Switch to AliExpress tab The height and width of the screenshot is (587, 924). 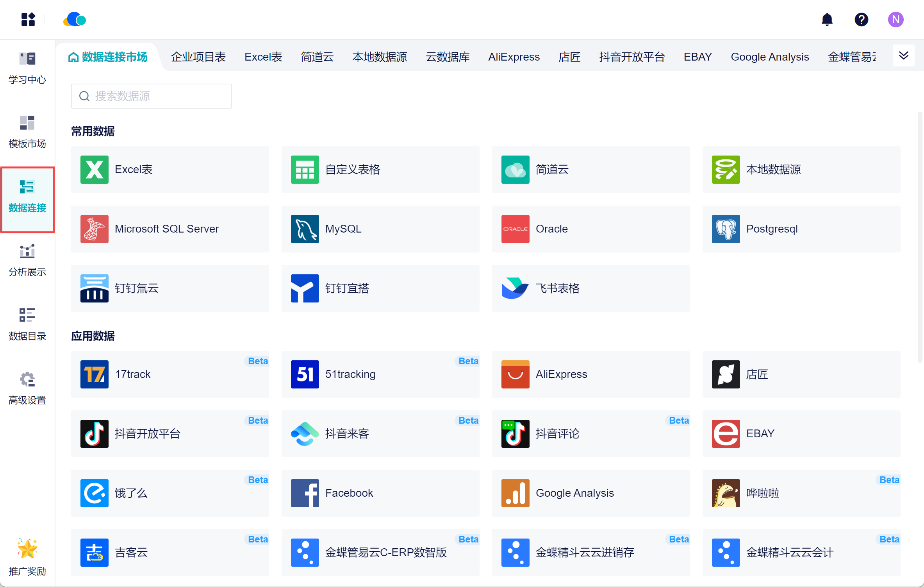(514, 57)
